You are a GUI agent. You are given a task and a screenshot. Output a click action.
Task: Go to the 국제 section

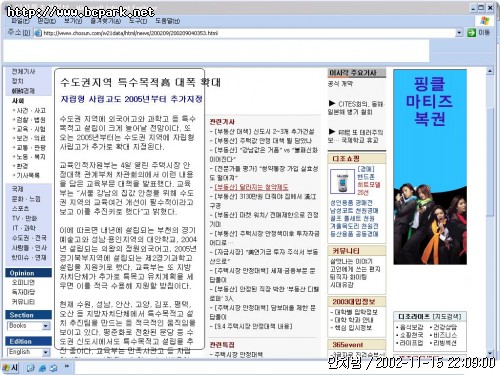pos(17,189)
